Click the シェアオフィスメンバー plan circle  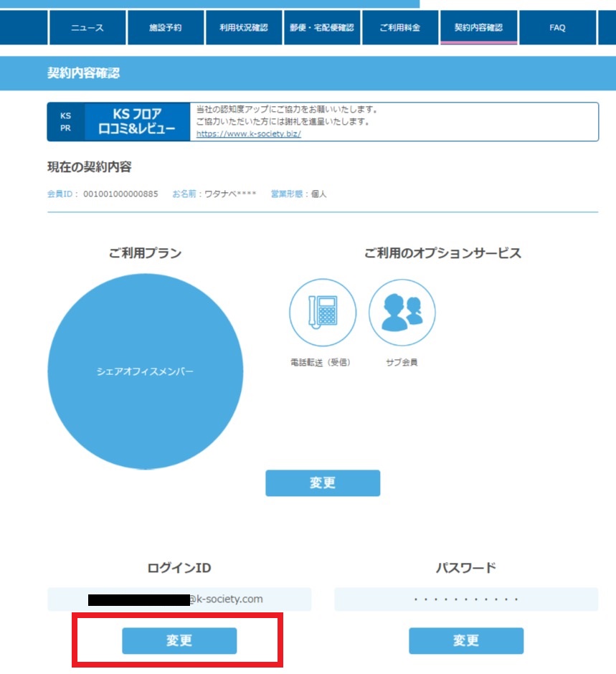pos(145,371)
